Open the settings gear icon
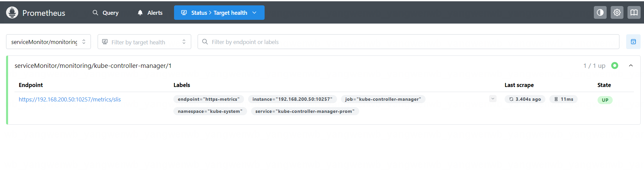The width and height of the screenshot is (644, 174). 617,13
